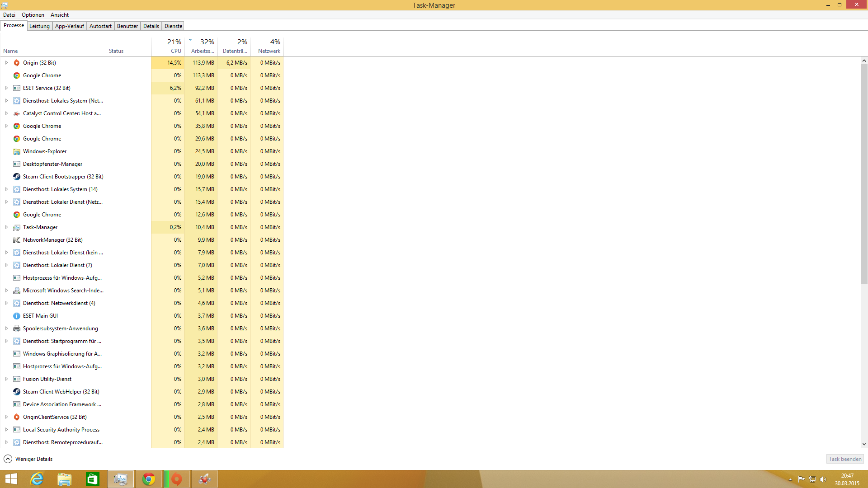Collapse view with Weniger Details
Viewport: 868px width, 488px height.
[28, 459]
